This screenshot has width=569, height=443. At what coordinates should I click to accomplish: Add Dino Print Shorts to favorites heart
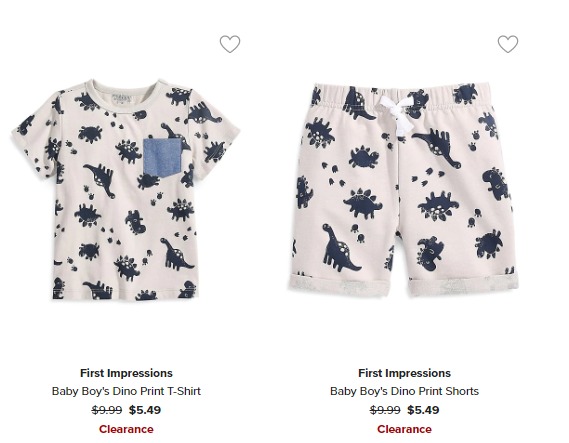(508, 44)
